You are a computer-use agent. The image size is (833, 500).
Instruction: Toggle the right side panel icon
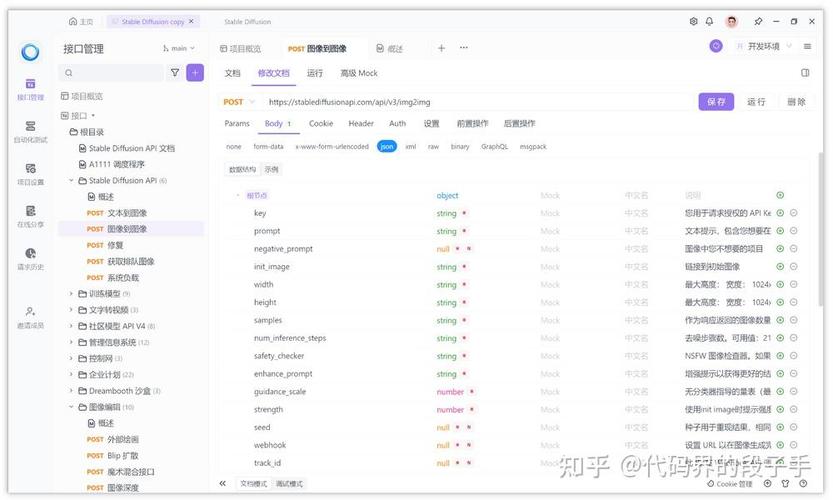805,73
